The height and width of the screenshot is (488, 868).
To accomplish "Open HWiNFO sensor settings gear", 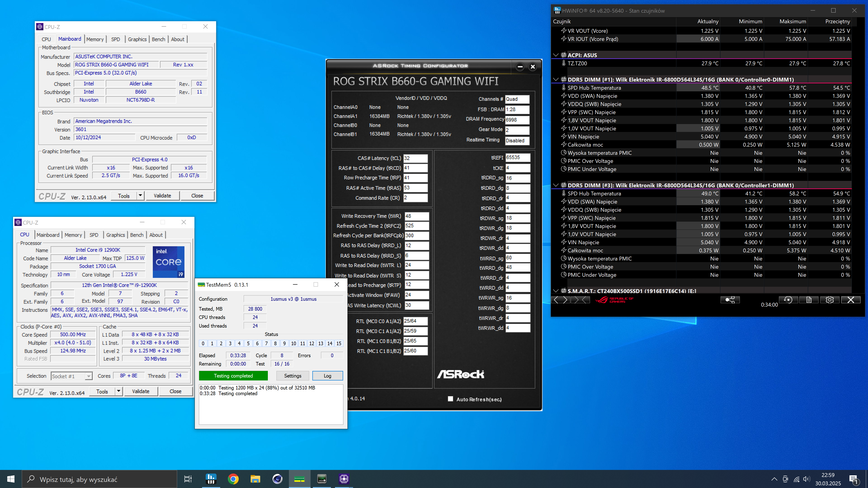I will click(830, 300).
